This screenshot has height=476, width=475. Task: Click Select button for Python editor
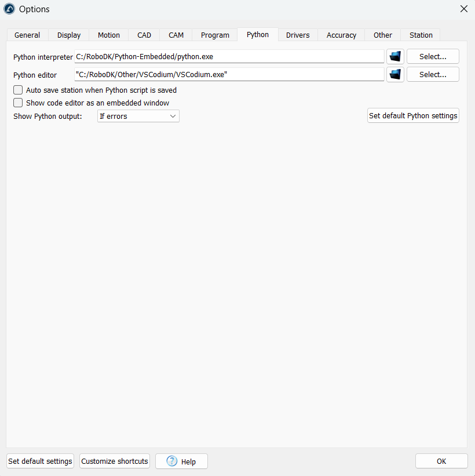[433, 74]
